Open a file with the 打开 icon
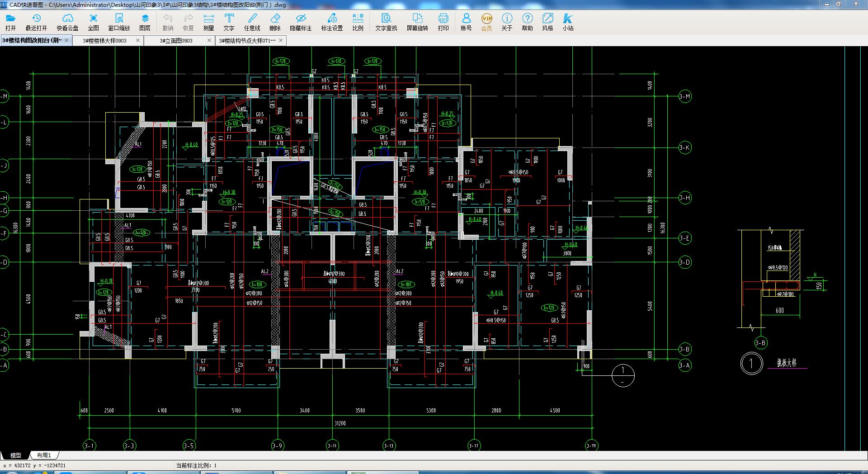Screen dimensions: 868x474 click(x=10, y=22)
